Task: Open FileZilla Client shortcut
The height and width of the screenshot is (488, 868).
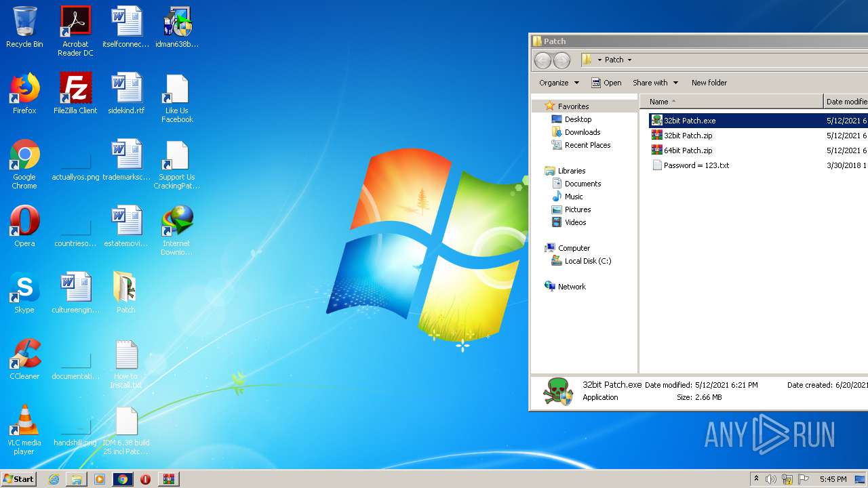Action: tap(75, 94)
